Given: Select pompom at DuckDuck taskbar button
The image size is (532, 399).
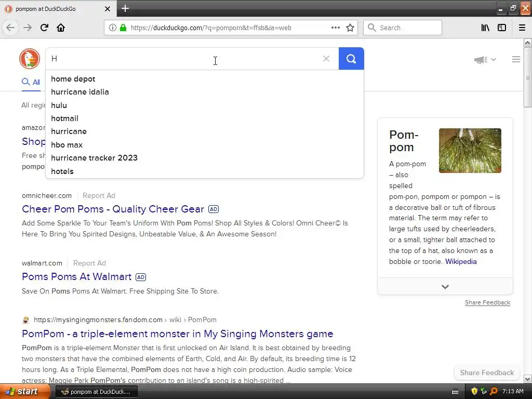Looking at the screenshot, I should point(96,392).
